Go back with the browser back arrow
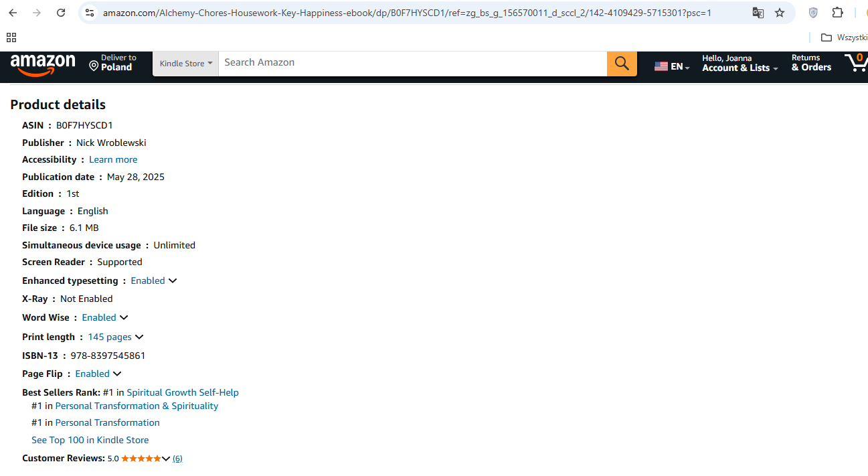Viewport: 868px width, 476px height. pyautogui.click(x=13, y=13)
